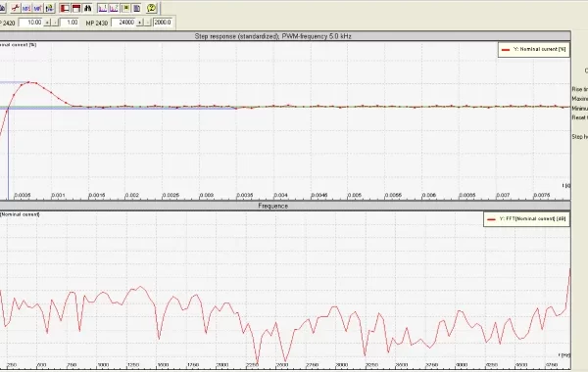Click the MP 2420 value field showing 10.00
588x372 pixels.
point(30,23)
